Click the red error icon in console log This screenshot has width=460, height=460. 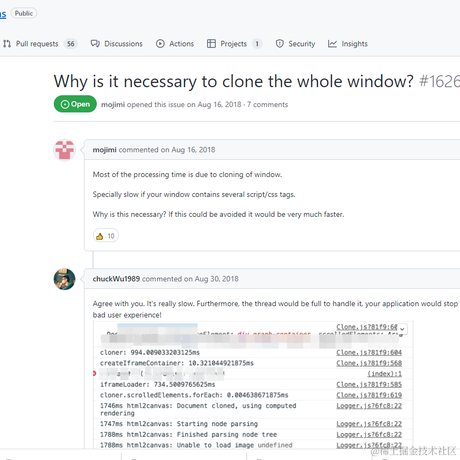[x=94, y=374]
